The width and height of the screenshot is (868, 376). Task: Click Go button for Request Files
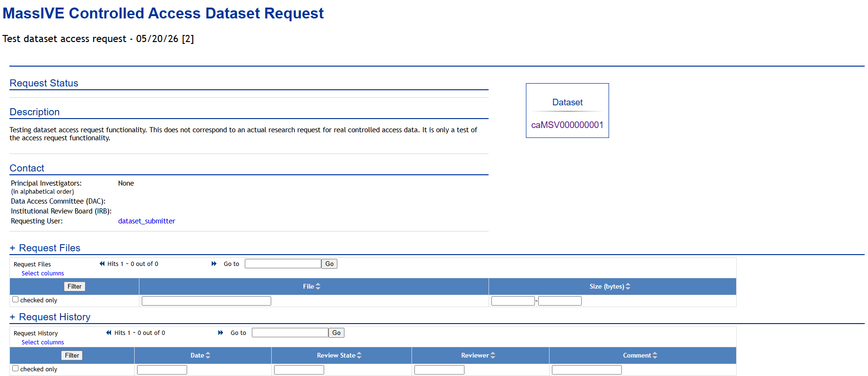pyautogui.click(x=329, y=264)
